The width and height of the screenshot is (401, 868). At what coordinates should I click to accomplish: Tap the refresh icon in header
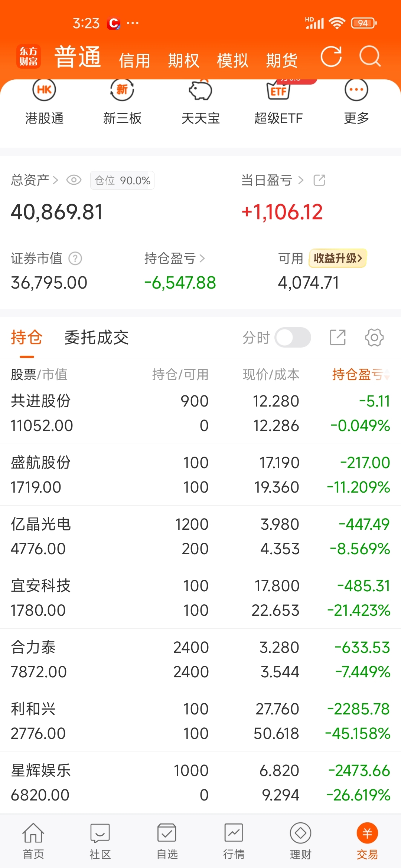click(x=331, y=57)
